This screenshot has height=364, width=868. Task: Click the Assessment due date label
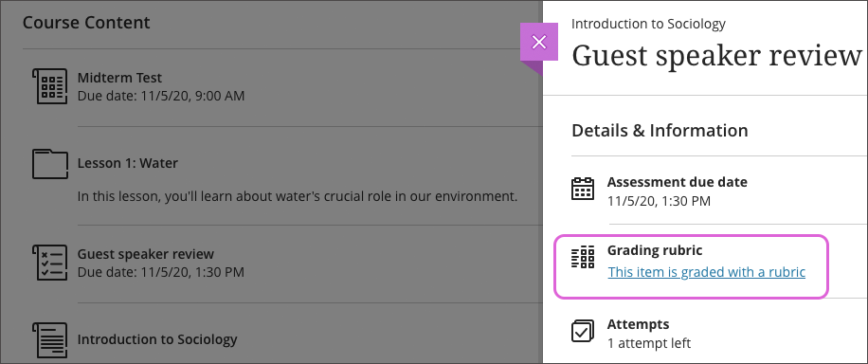[677, 181]
